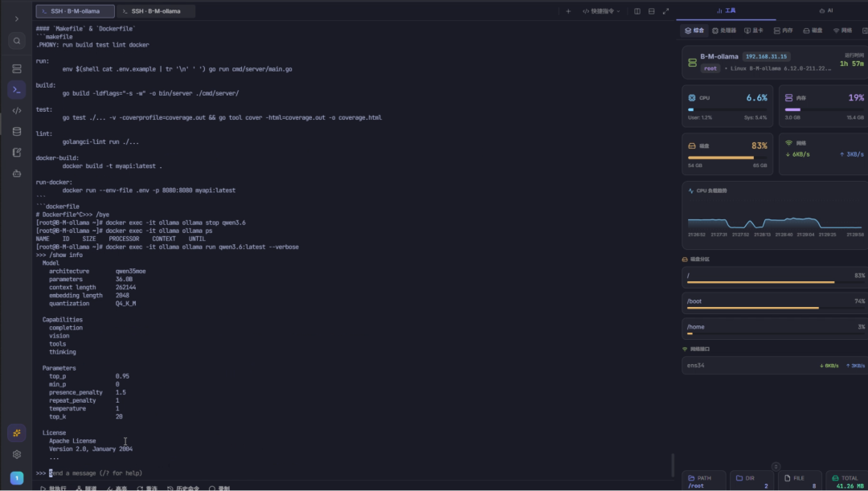Open settings gear in the sidebar

coord(17,455)
